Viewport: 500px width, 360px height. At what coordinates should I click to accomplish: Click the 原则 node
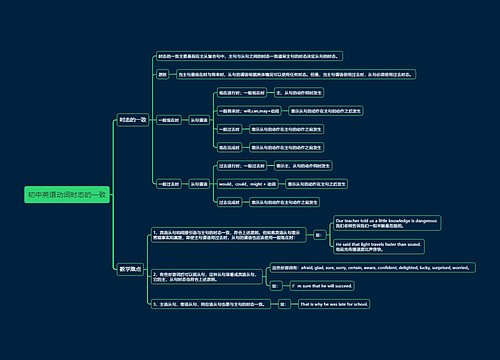[x=162, y=74]
